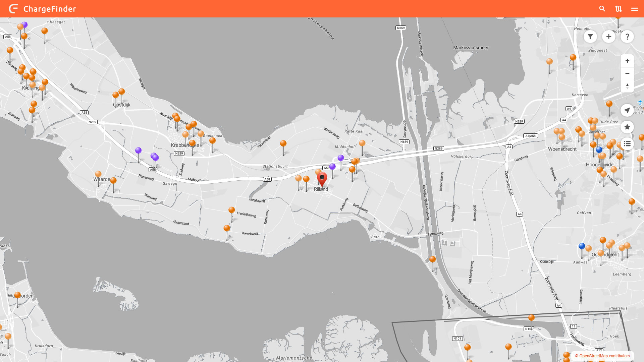Center map on my location
Viewport: 644px width, 362px height.
[x=627, y=110]
